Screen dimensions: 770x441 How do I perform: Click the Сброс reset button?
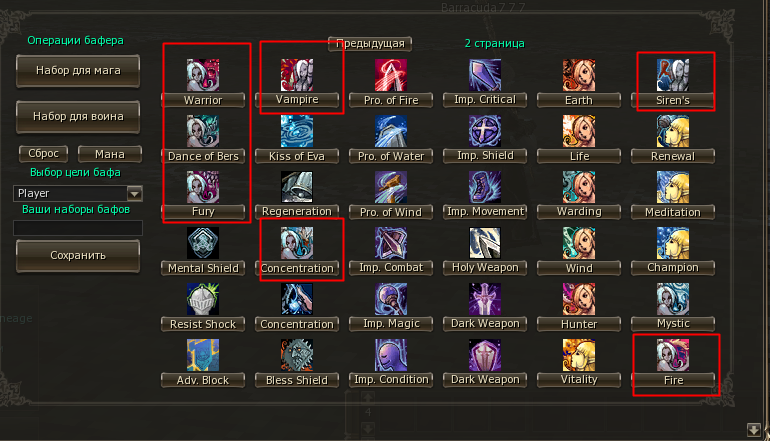coord(43,154)
